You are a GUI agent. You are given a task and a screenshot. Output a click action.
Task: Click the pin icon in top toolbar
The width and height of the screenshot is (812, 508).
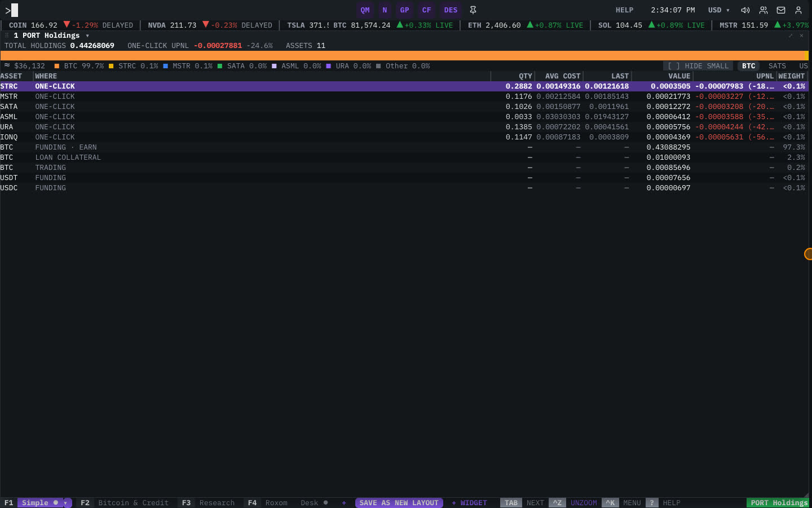473,10
